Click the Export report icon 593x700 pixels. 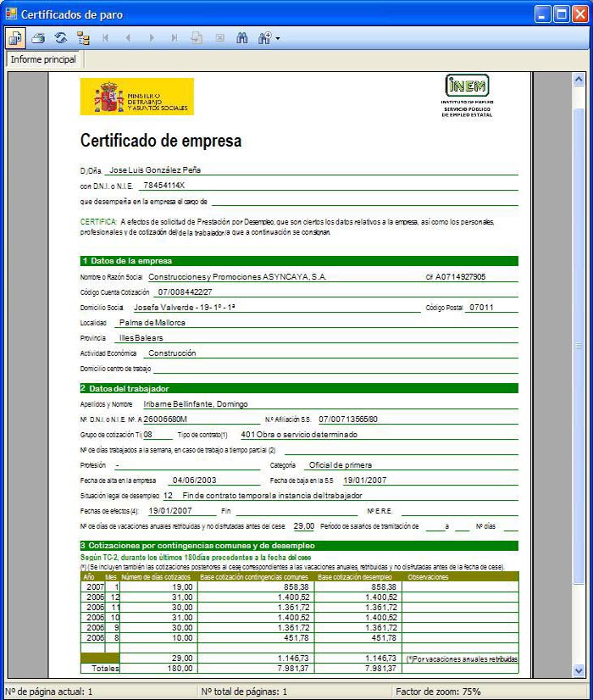click(x=16, y=38)
